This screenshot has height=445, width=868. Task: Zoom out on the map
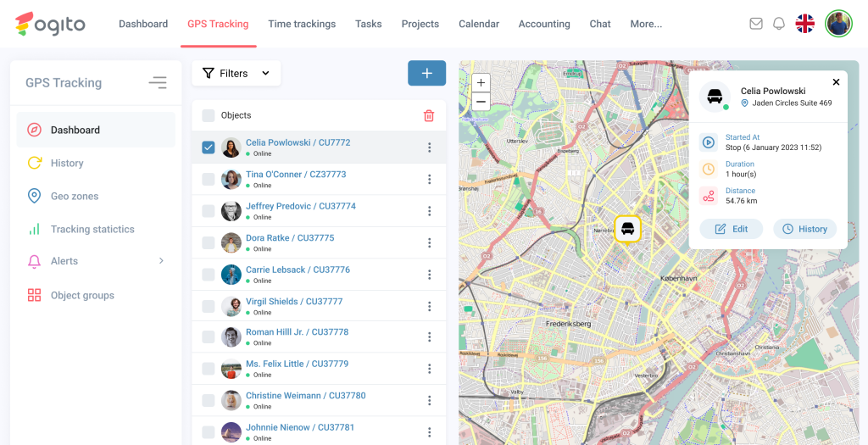481,102
